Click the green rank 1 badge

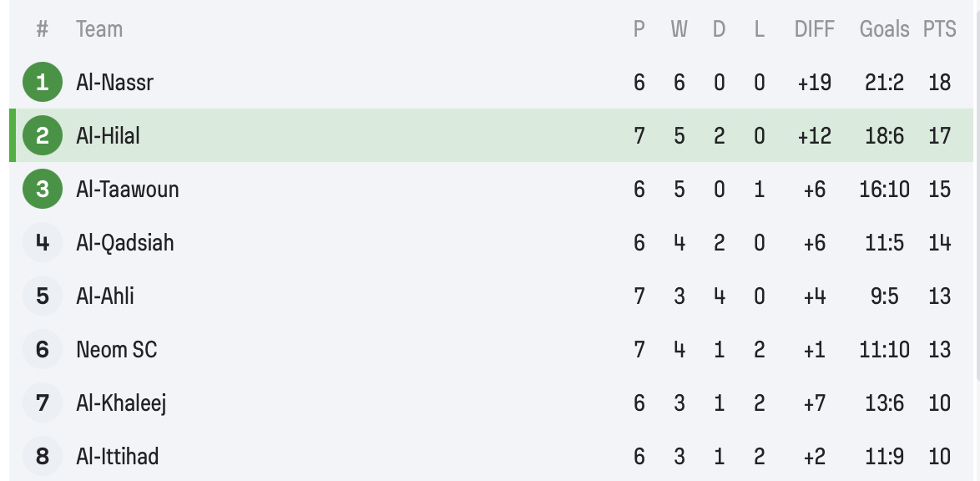[x=43, y=83]
